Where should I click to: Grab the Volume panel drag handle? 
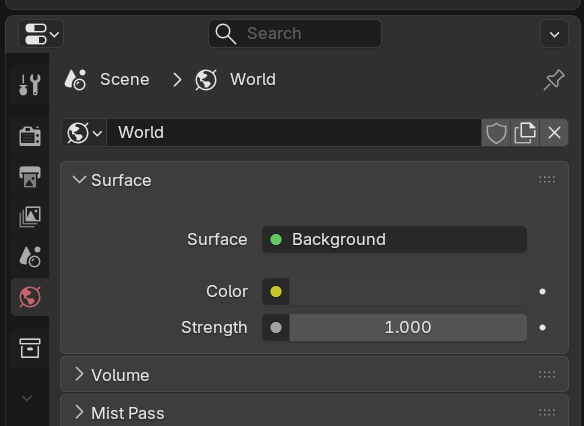coord(547,375)
